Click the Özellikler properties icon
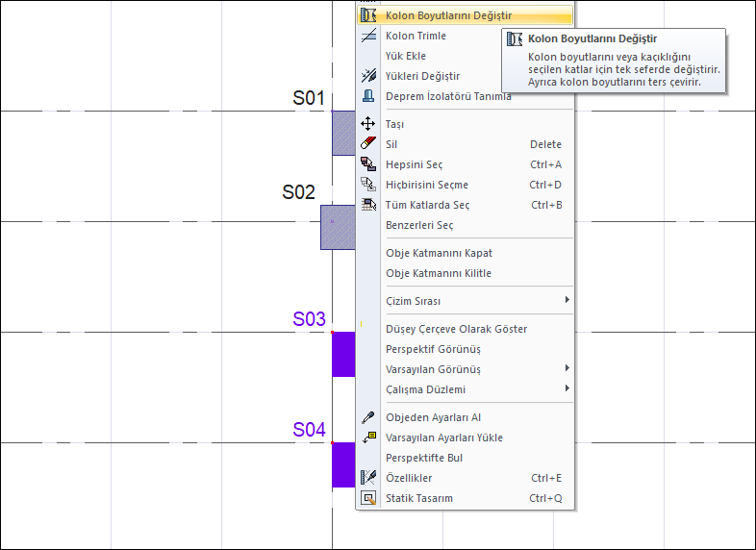 [368, 478]
